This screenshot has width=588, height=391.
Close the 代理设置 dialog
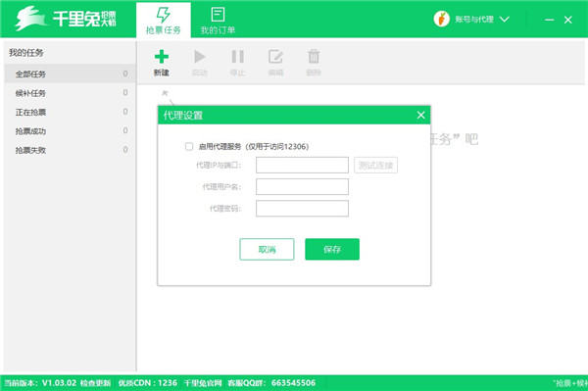pos(420,115)
